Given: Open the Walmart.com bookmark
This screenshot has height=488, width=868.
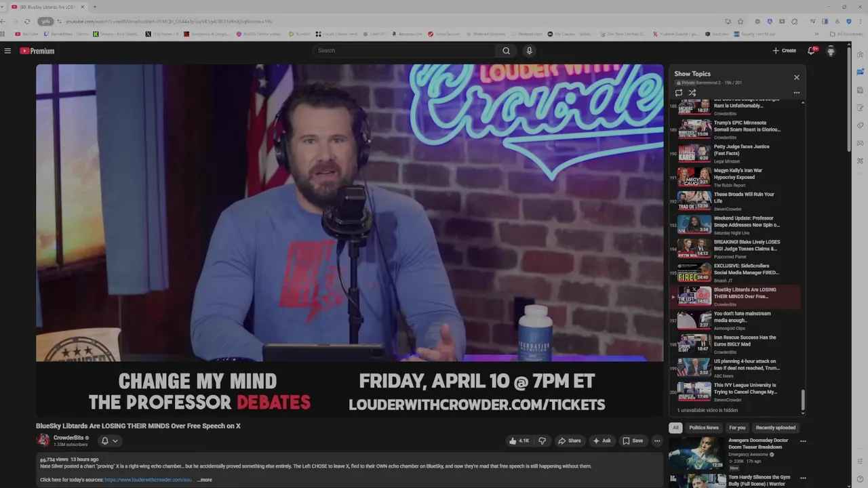Looking at the screenshot, I should (x=527, y=34).
